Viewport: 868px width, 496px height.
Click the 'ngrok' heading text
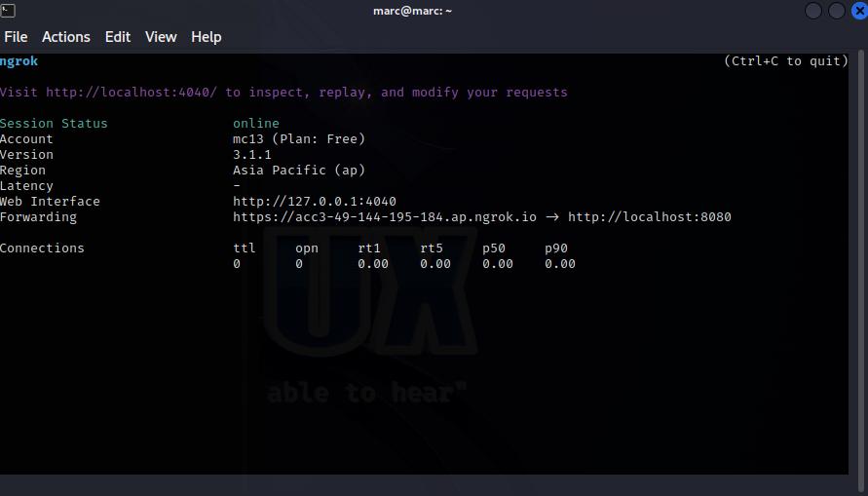pyautogui.click(x=19, y=61)
